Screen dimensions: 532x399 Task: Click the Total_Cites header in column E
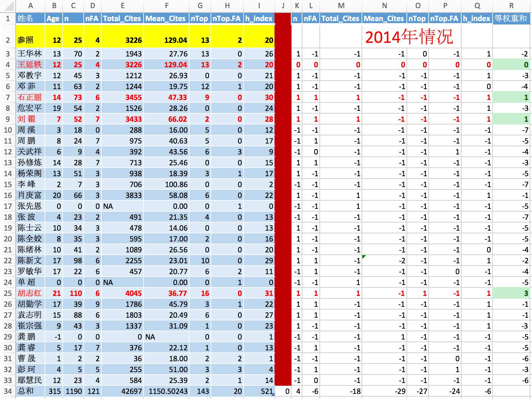click(122, 18)
